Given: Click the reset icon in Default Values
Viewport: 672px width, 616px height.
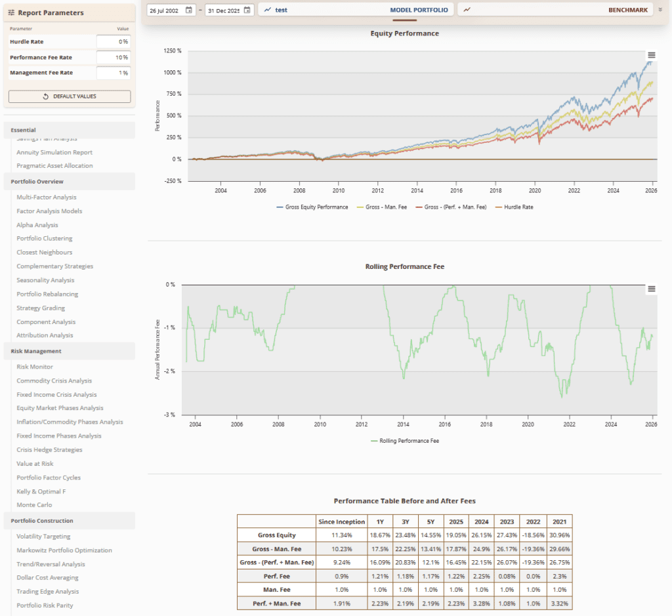Looking at the screenshot, I should coord(46,96).
